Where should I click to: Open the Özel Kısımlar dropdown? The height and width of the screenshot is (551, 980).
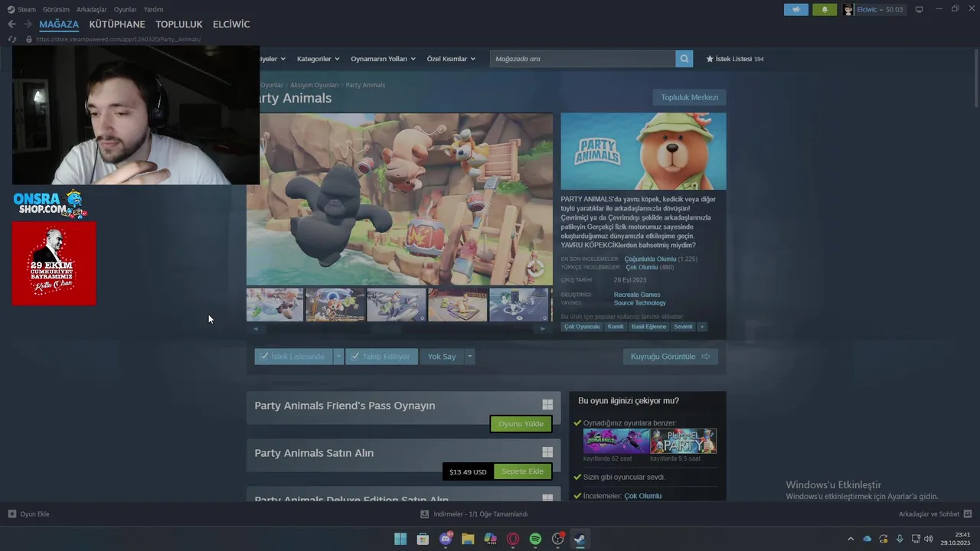tap(451, 59)
